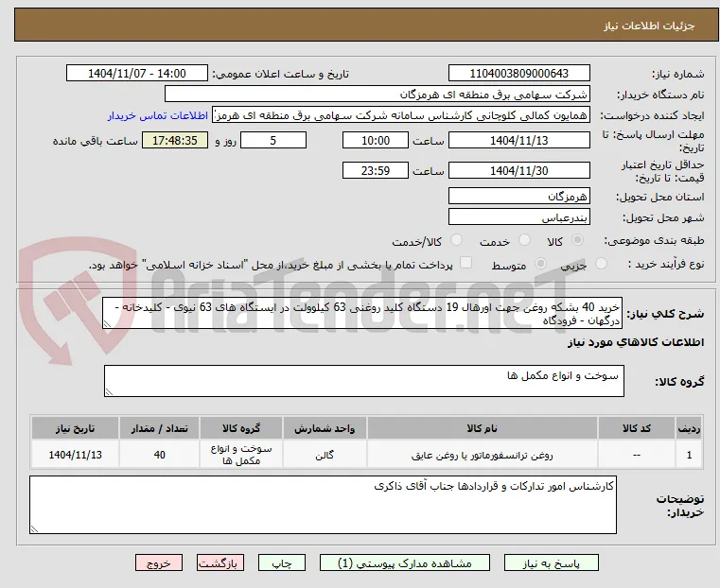Click the سوخت و انواع مکمل ها table cell
This screenshot has height=588, width=720.
tap(241, 455)
